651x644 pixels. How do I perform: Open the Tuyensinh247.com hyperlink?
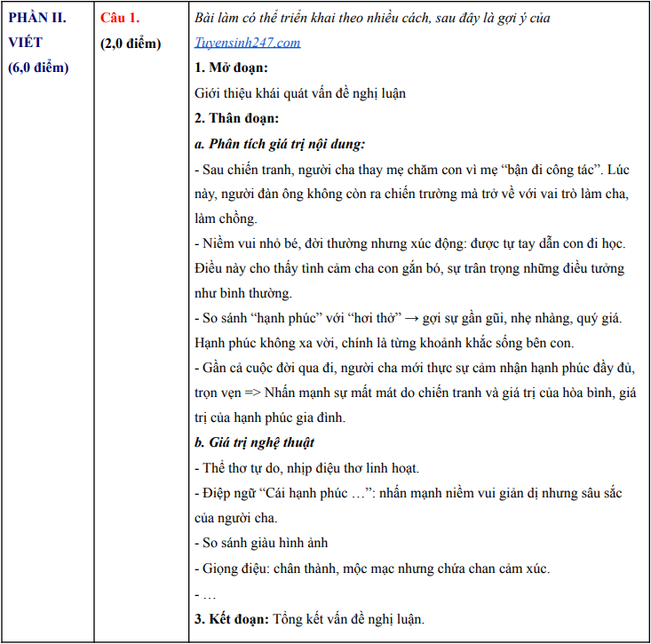[x=247, y=43]
